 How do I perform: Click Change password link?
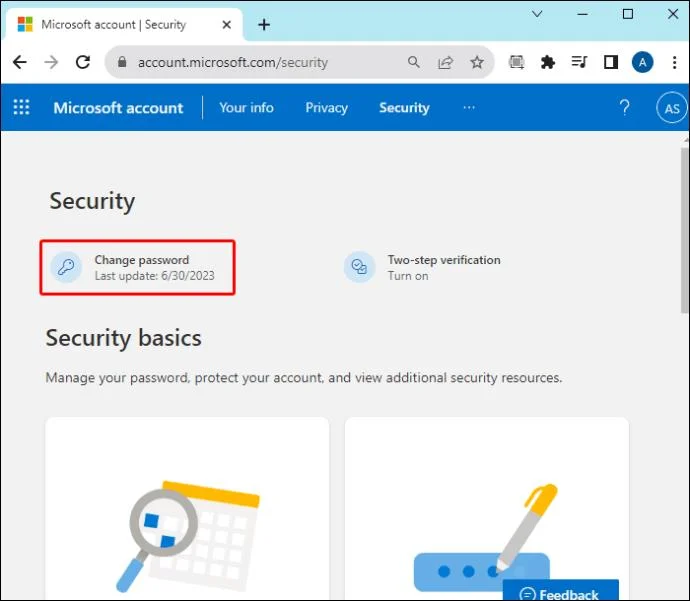(142, 260)
